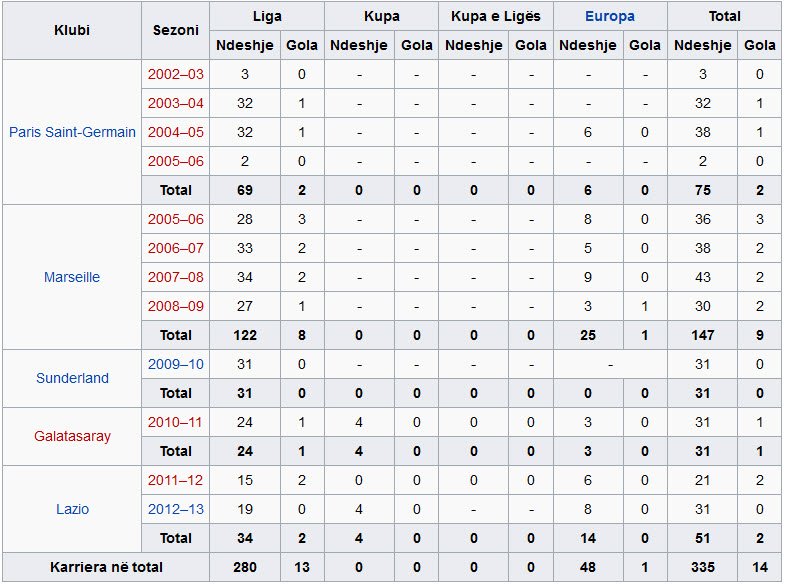
Task: Follow the 2010–11 season link
Action: pos(175,422)
